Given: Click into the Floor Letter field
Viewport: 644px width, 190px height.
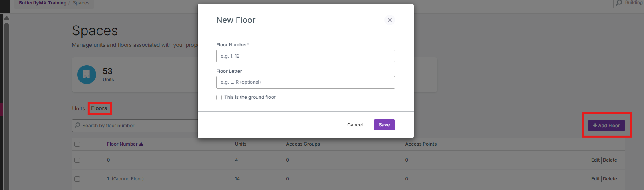Looking at the screenshot, I should click(306, 82).
